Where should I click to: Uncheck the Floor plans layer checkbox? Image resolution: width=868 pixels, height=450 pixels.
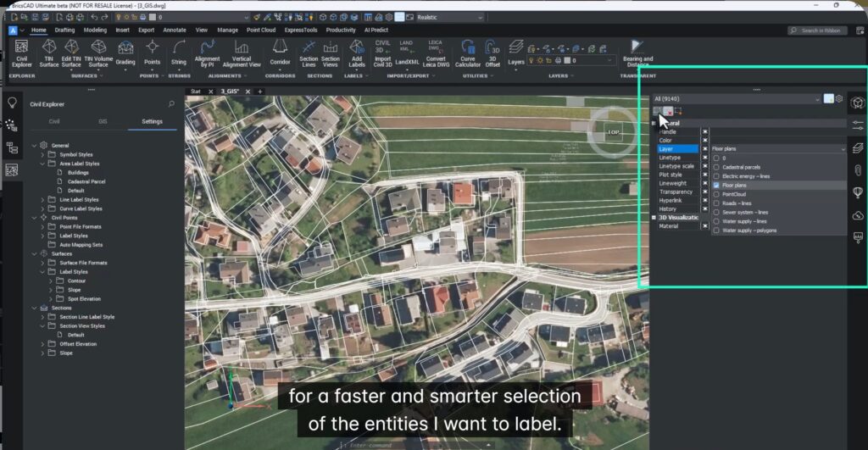716,186
